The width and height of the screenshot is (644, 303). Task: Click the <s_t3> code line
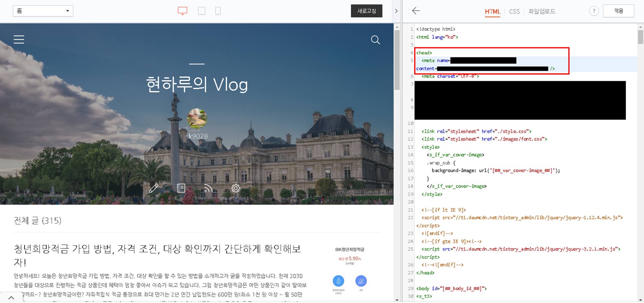tap(424, 296)
